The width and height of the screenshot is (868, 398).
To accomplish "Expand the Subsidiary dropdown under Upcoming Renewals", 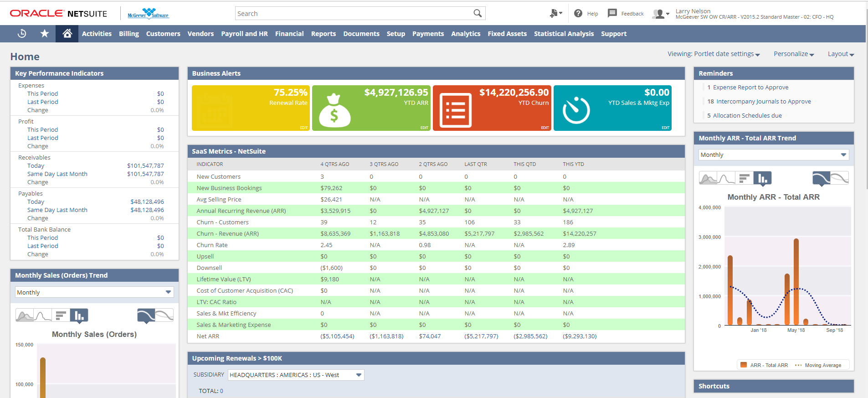I will (x=359, y=375).
